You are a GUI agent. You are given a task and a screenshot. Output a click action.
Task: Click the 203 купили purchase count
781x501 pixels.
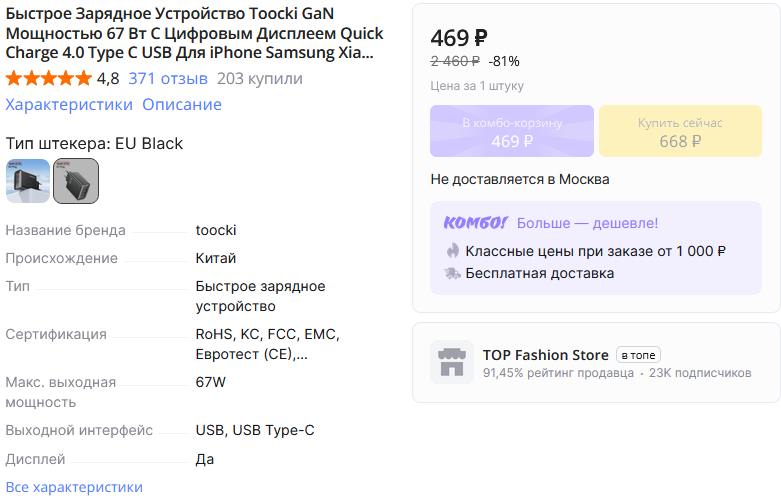pos(259,79)
